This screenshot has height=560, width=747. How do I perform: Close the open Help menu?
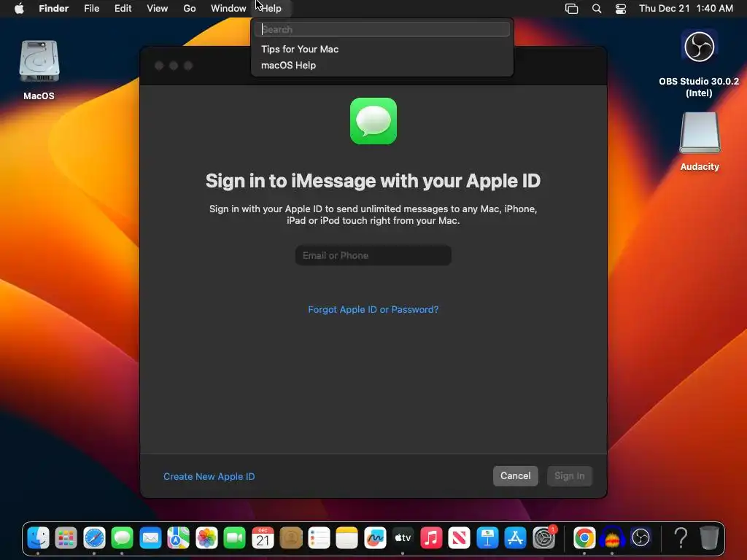pos(271,9)
